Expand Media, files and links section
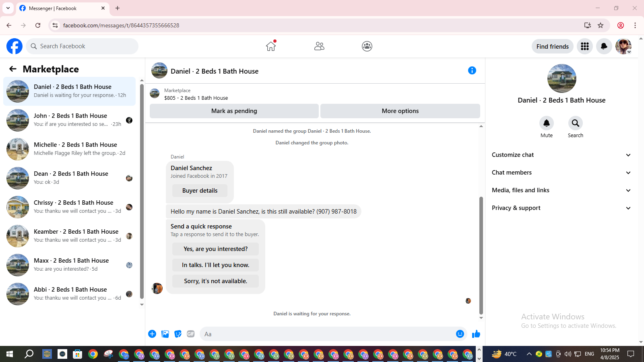This screenshot has height=362, width=644. tap(561, 190)
